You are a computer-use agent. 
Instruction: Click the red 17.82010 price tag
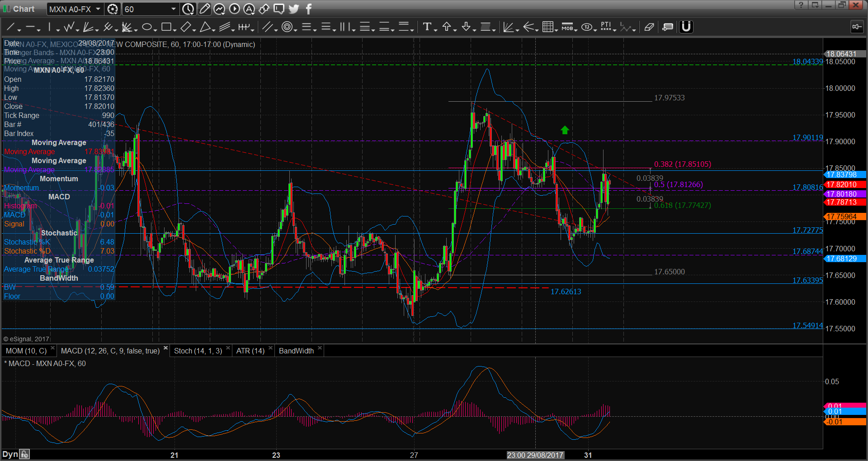tap(845, 184)
